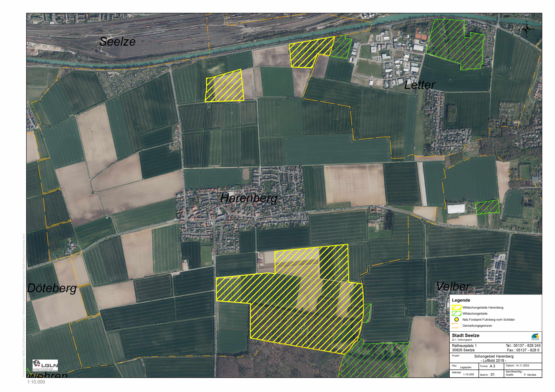Click the Seelze place label on map

pyautogui.click(x=118, y=41)
